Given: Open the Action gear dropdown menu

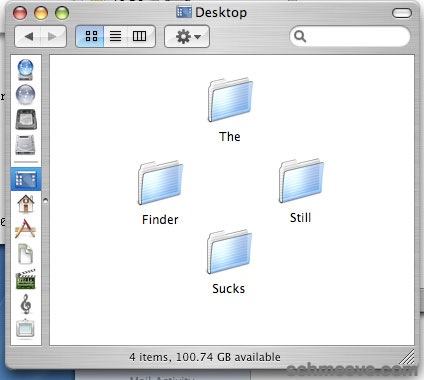Looking at the screenshot, I should [x=187, y=36].
